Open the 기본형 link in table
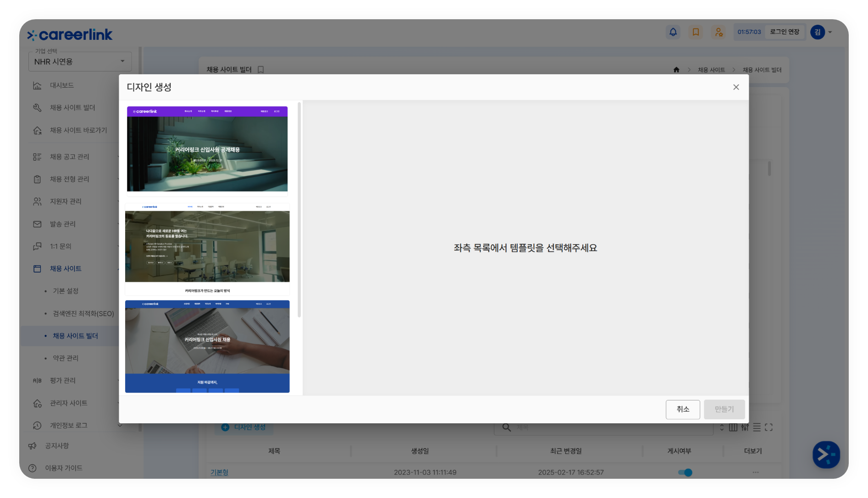The width and height of the screenshot is (868, 498). (x=219, y=472)
